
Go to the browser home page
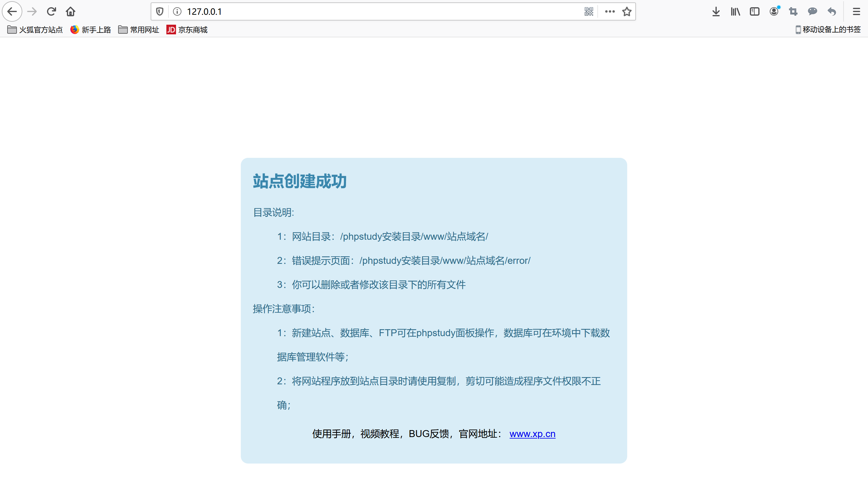click(x=71, y=12)
